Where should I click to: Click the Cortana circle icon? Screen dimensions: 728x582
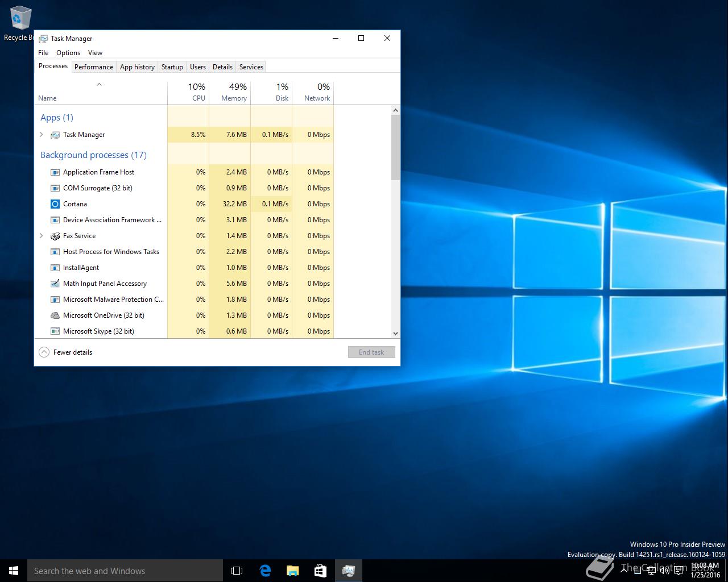pos(55,204)
